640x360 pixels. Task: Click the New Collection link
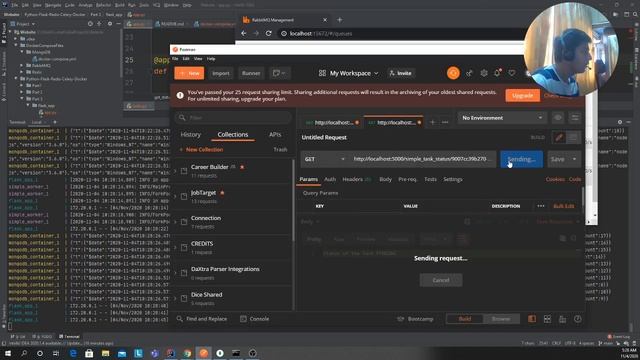(201, 149)
